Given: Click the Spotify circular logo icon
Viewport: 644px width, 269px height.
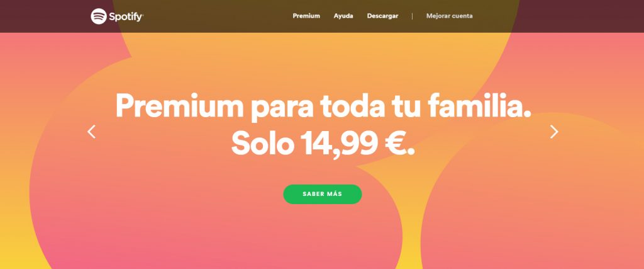Looking at the screenshot, I should tap(99, 16).
